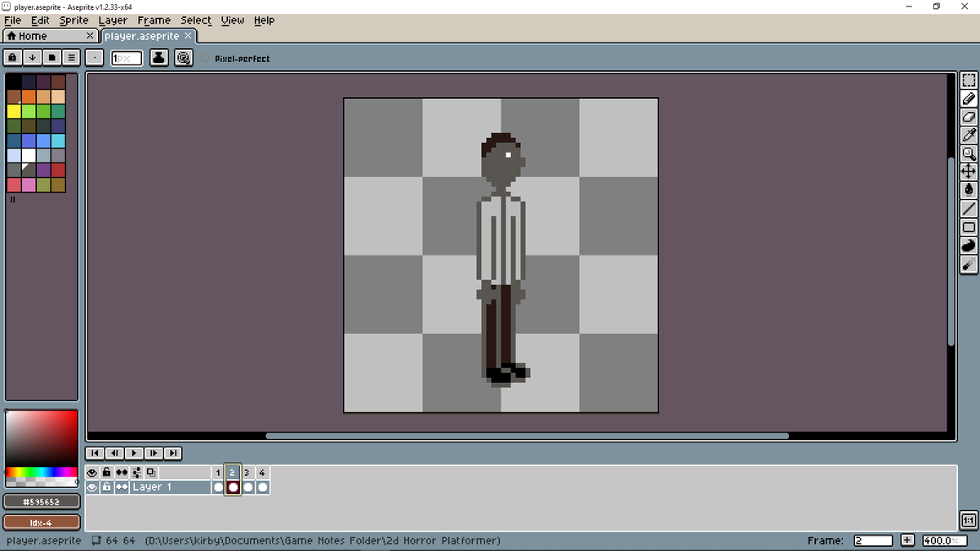This screenshot has width=980, height=551.
Task: Select the cel at frame 4 of Layer 1
Action: [262, 487]
